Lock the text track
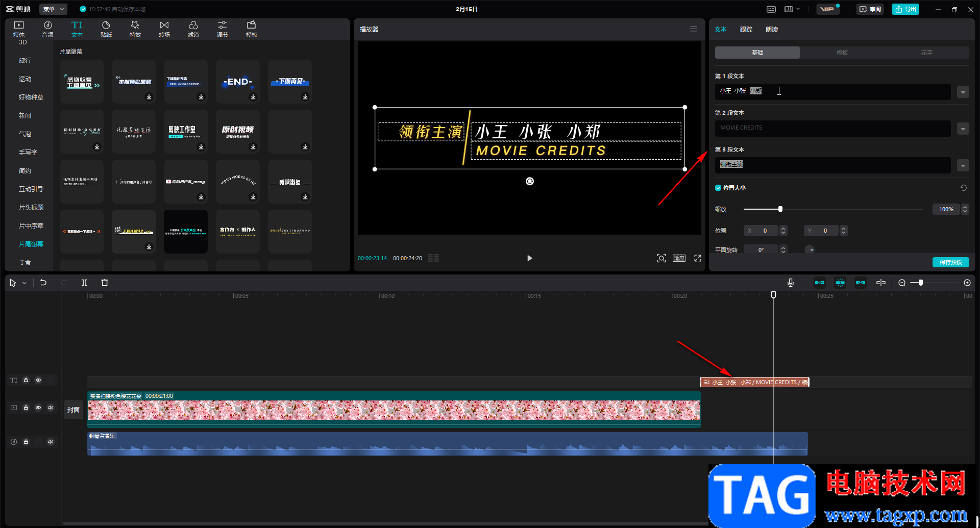Viewport: 980px width, 528px height. (x=26, y=380)
